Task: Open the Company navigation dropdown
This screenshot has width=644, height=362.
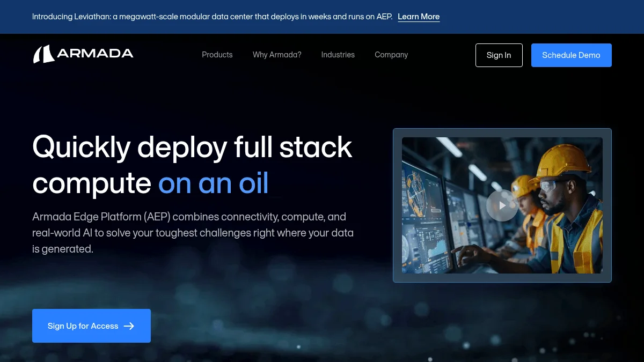Action: coord(391,55)
